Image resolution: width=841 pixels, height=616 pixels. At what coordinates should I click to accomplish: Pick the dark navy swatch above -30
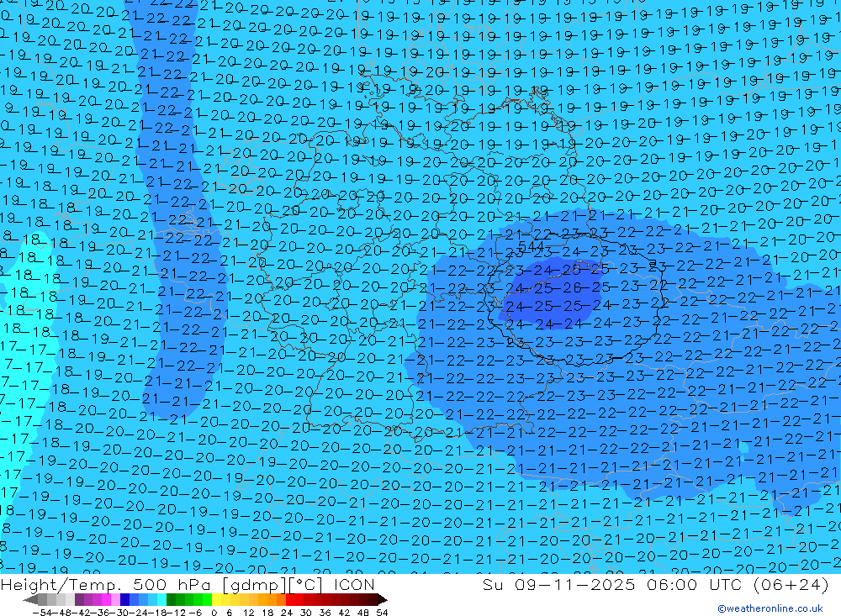click(x=124, y=599)
